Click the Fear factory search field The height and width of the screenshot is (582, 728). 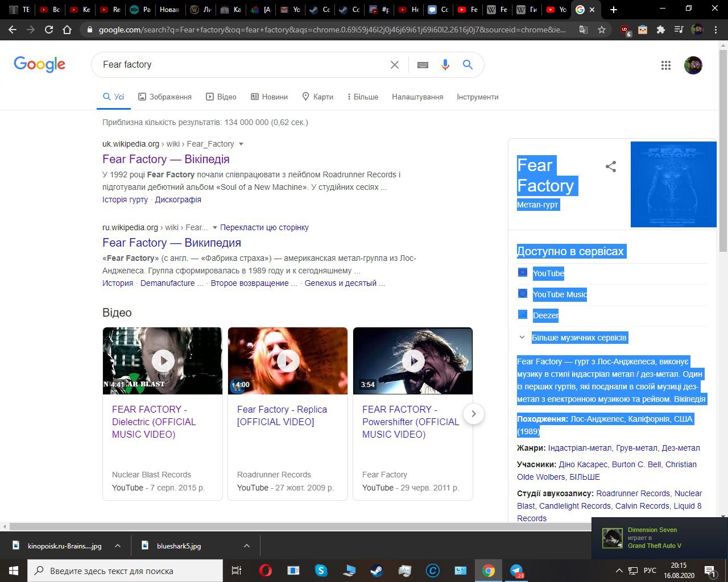click(242, 65)
